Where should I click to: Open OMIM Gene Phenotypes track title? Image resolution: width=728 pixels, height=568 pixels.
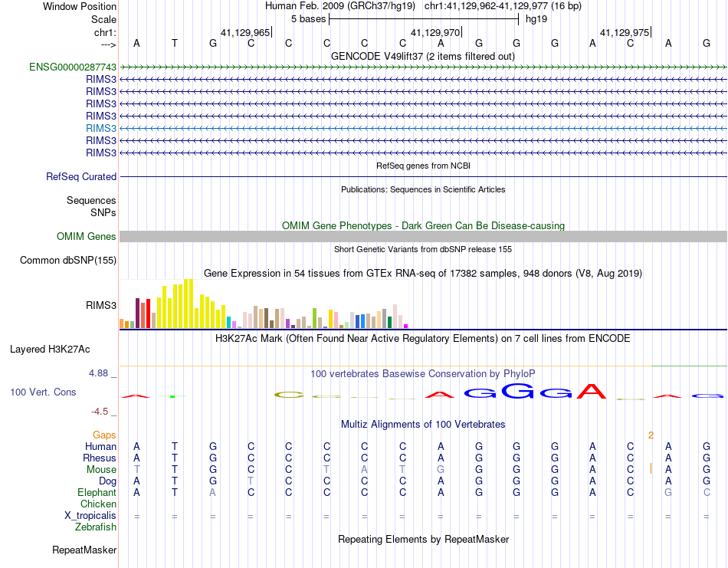pos(423,225)
